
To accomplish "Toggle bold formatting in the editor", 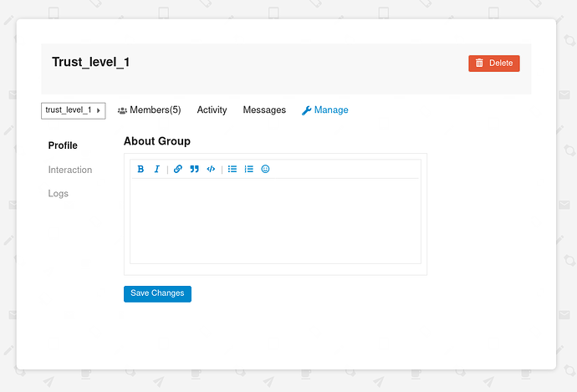I will pyautogui.click(x=140, y=169).
